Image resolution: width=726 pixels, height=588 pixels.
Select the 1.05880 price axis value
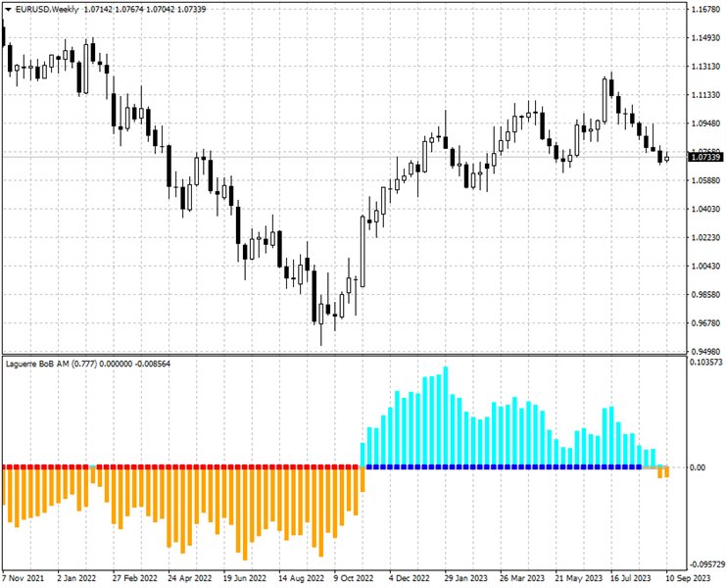tap(706, 180)
